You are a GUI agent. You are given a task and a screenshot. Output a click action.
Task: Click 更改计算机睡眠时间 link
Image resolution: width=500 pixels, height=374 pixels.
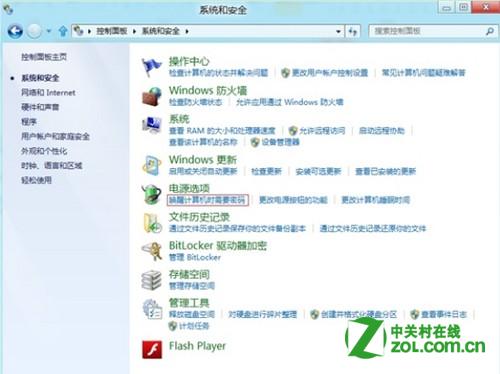point(376,200)
